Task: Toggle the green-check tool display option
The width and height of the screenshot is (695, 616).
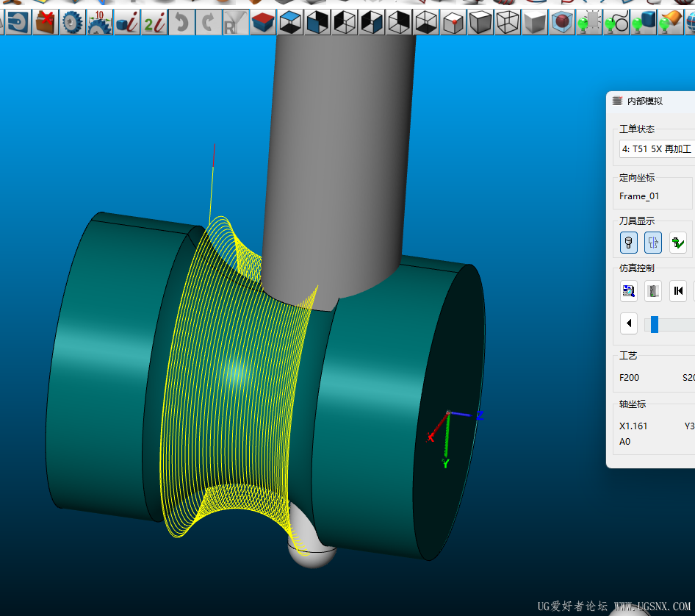Action: coord(678,242)
